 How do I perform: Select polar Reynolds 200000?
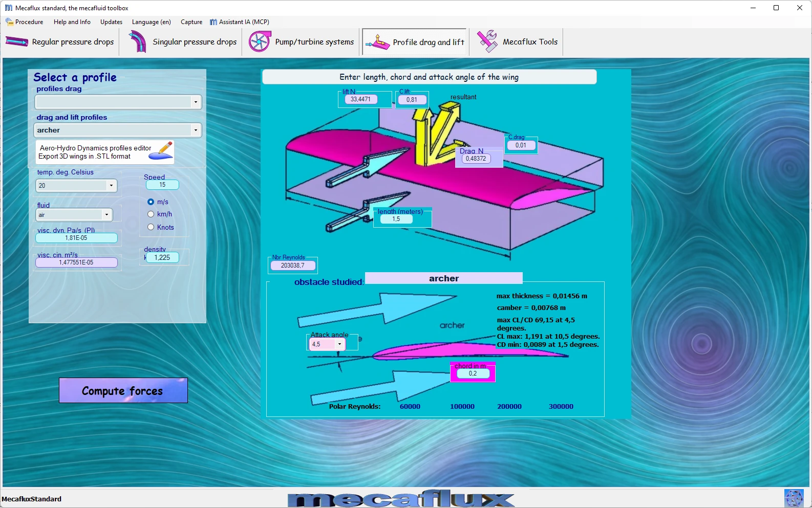[509, 407]
